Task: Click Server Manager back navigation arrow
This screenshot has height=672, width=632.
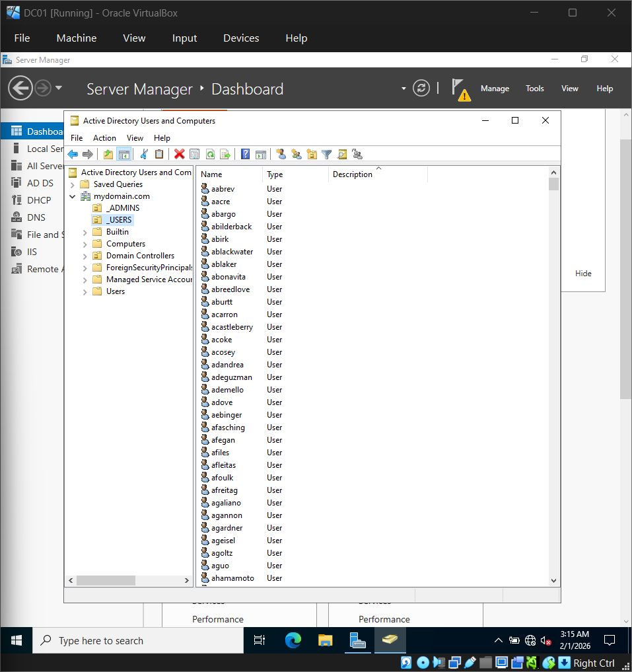Action: click(20, 89)
